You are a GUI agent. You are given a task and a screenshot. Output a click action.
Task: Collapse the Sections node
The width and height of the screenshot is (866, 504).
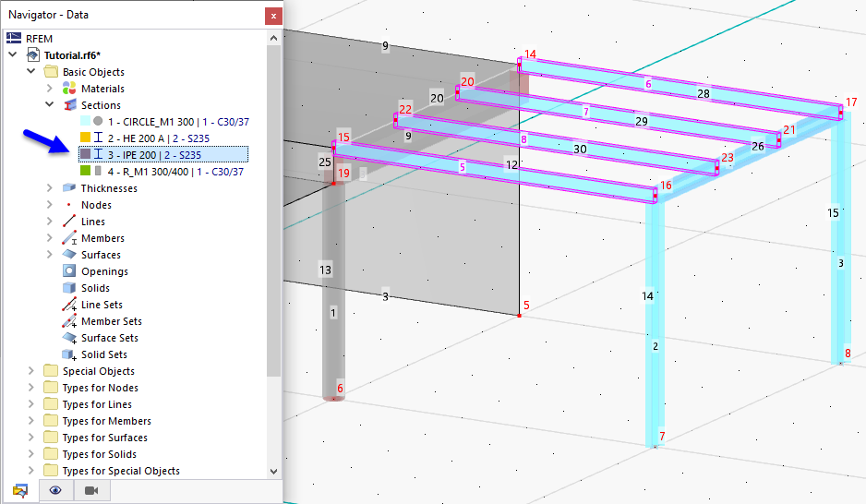point(49,104)
